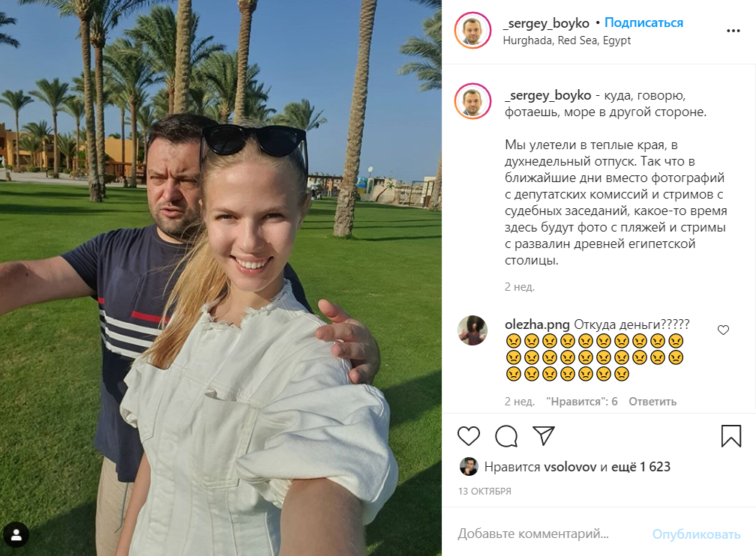Open the comment speech bubble icon
Image resolution: width=756 pixels, height=556 pixels.
pos(506,436)
